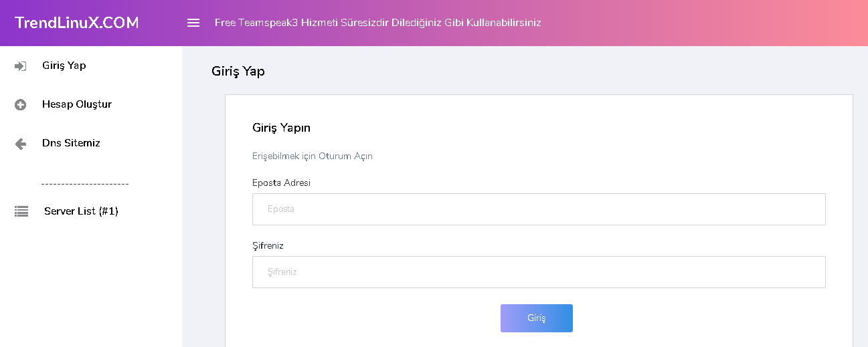Click the list icon beside Server List

pyautogui.click(x=21, y=211)
